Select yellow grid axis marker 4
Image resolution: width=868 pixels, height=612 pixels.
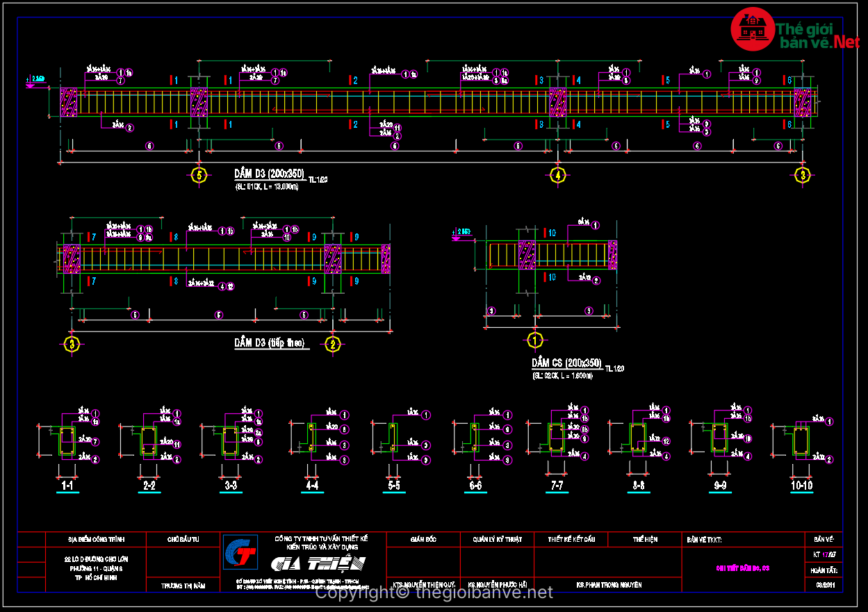(x=557, y=175)
